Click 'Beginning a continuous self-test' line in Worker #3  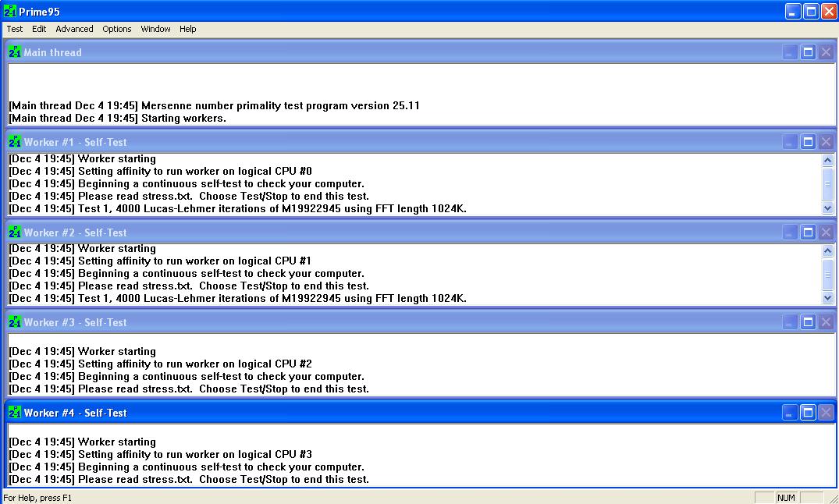point(187,376)
